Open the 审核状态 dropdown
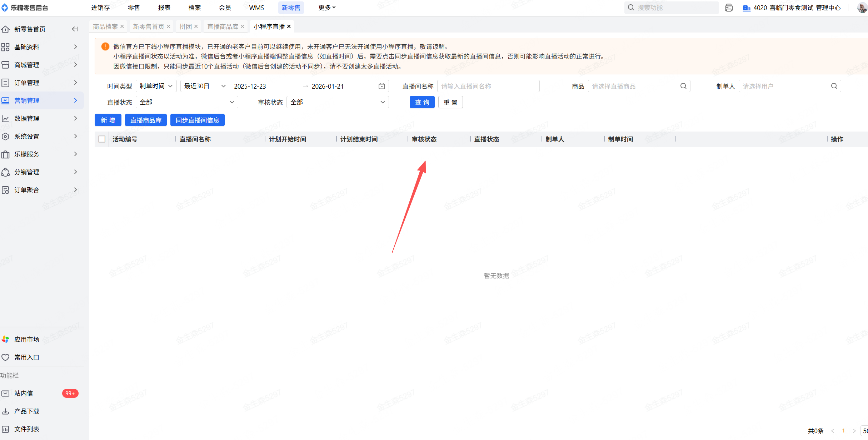Screen dimensions: 868x440 pos(337,102)
